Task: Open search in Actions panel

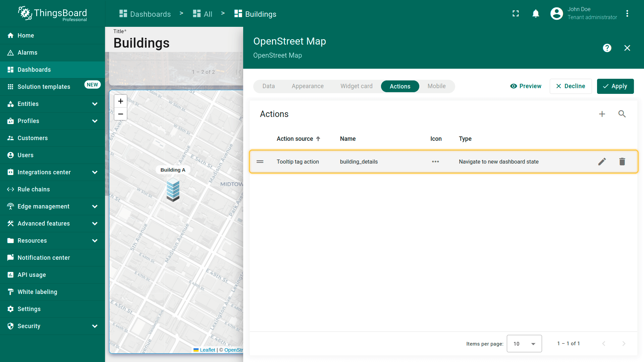Action: click(622, 114)
